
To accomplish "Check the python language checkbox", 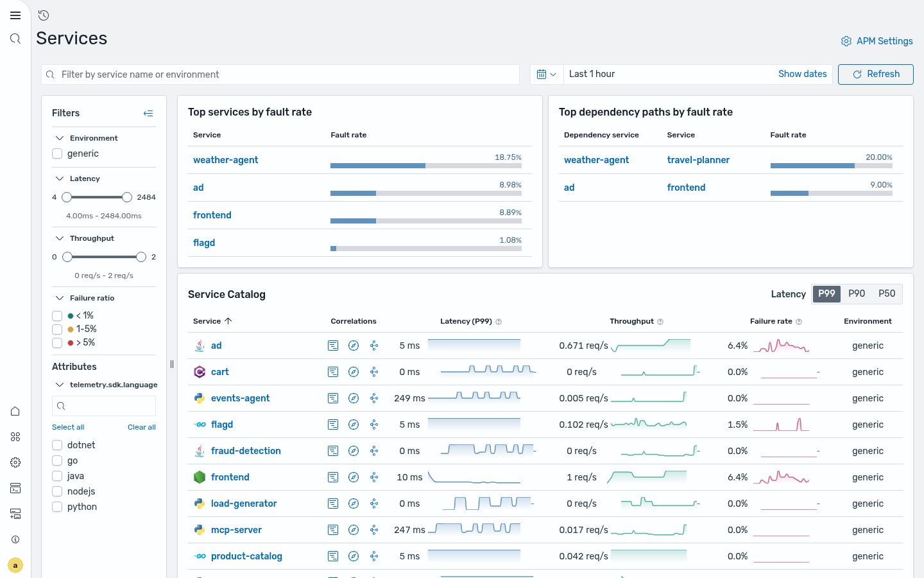I will [x=57, y=507].
